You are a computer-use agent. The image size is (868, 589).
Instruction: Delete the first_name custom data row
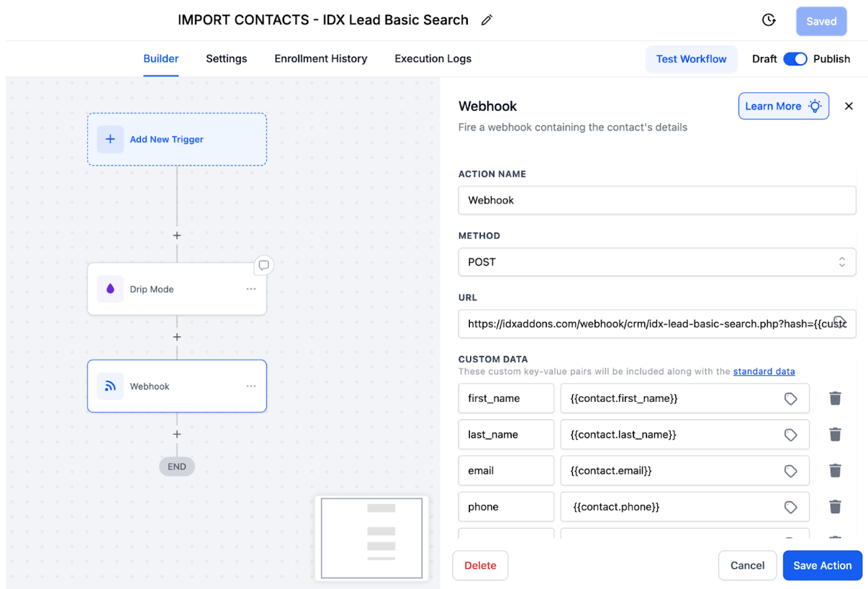[x=835, y=398]
